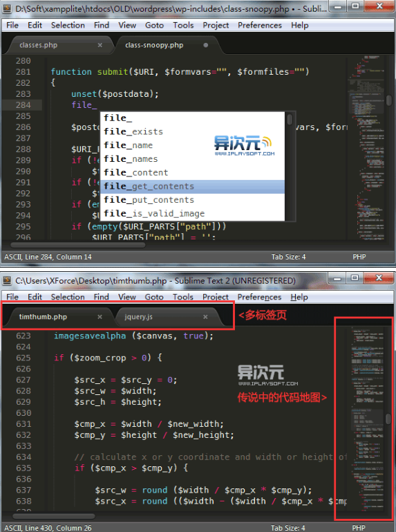Click Sublime icon in top window title bar
The width and height of the screenshot is (396, 532).
point(7,9)
